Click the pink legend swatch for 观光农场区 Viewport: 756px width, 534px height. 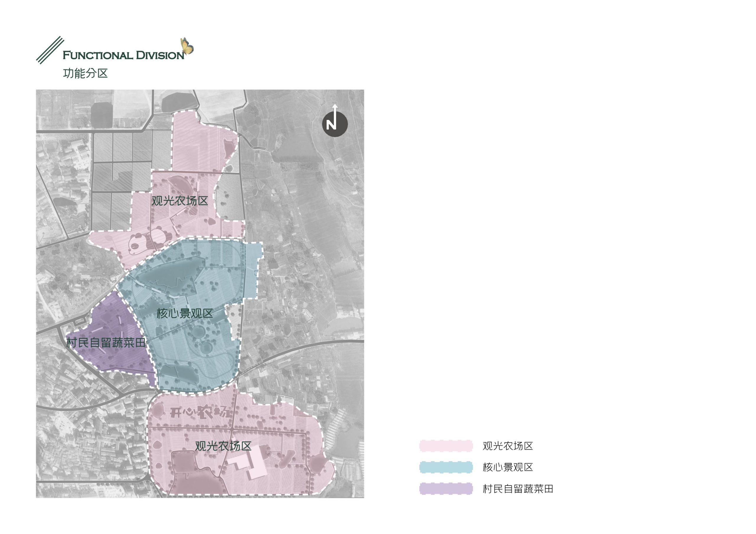446,446
